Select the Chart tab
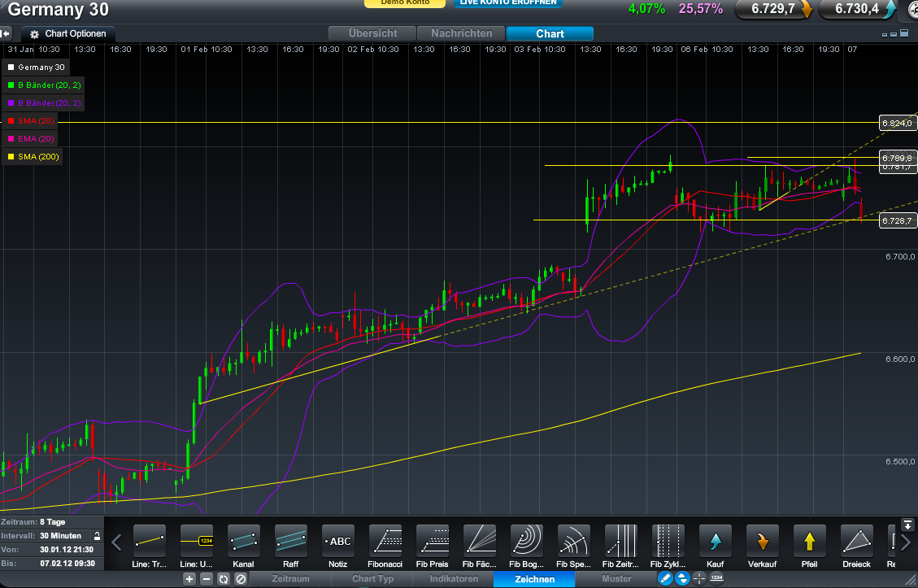The height and width of the screenshot is (588, 918). 550,33
